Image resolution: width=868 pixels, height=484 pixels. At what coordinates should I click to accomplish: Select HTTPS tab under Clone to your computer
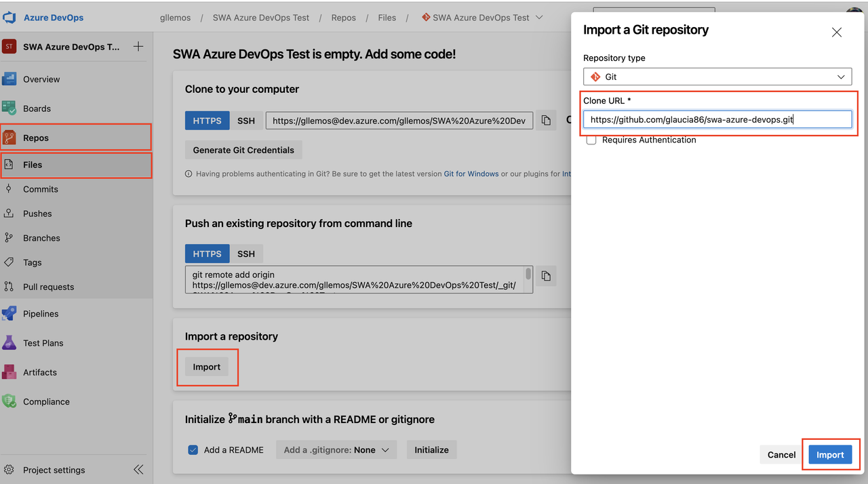tap(207, 121)
